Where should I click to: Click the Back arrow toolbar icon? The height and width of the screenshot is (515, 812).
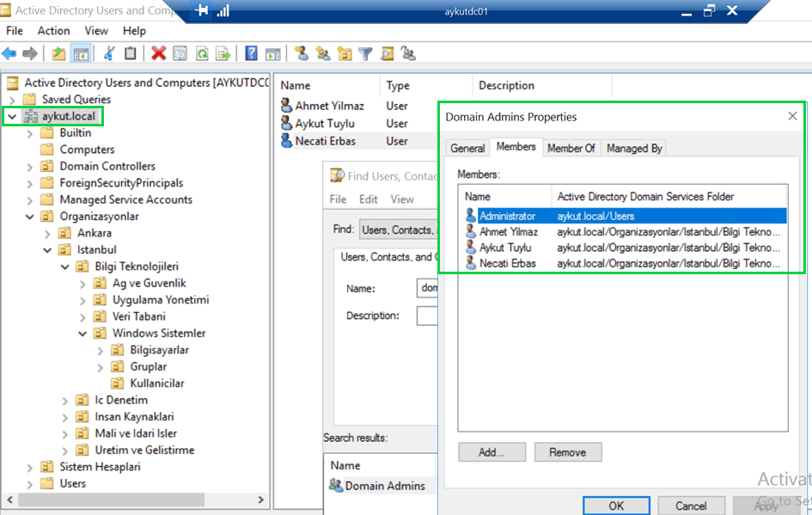click(9, 54)
